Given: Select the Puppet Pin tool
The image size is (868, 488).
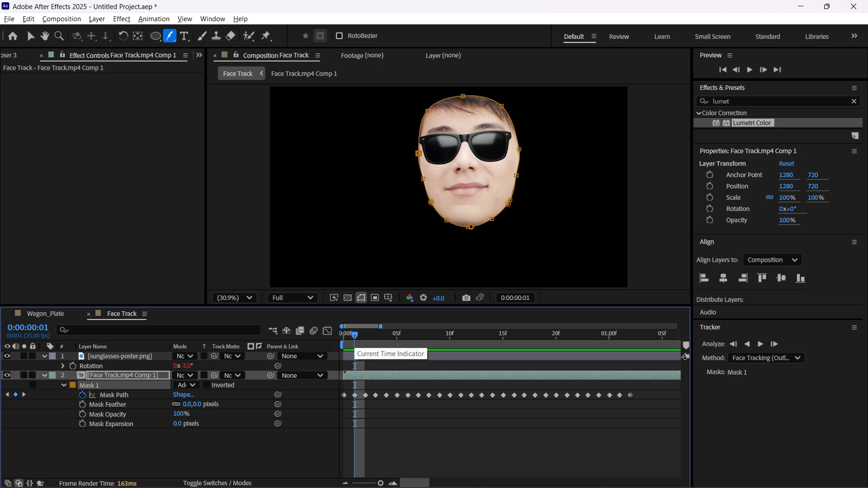Looking at the screenshot, I should [x=266, y=36].
